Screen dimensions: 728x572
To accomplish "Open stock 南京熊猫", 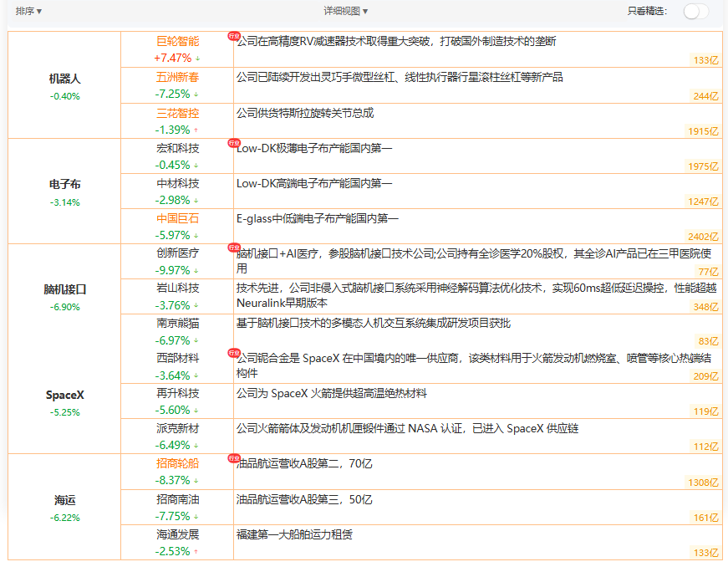I will click(177, 323).
